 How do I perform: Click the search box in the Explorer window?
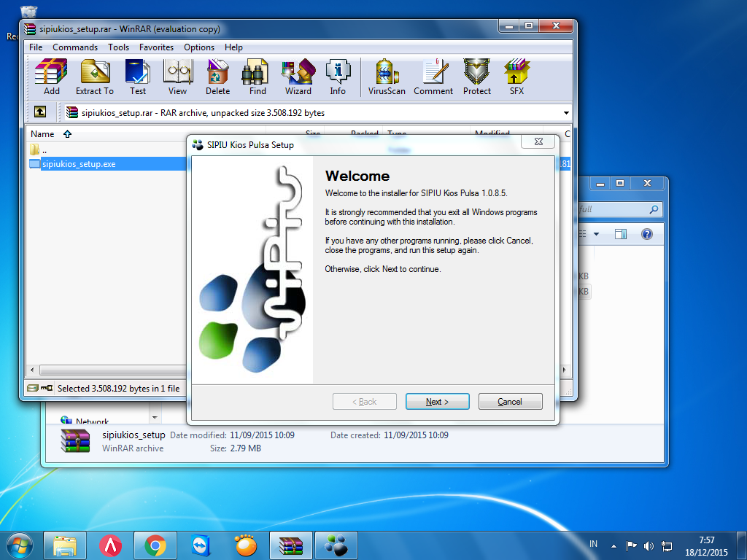(x=619, y=209)
